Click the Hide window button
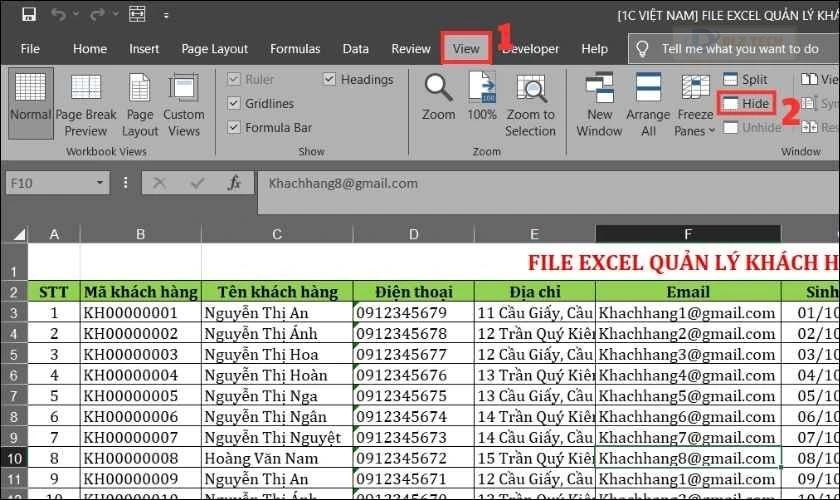This screenshot has width=840, height=500. pos(746,103)
